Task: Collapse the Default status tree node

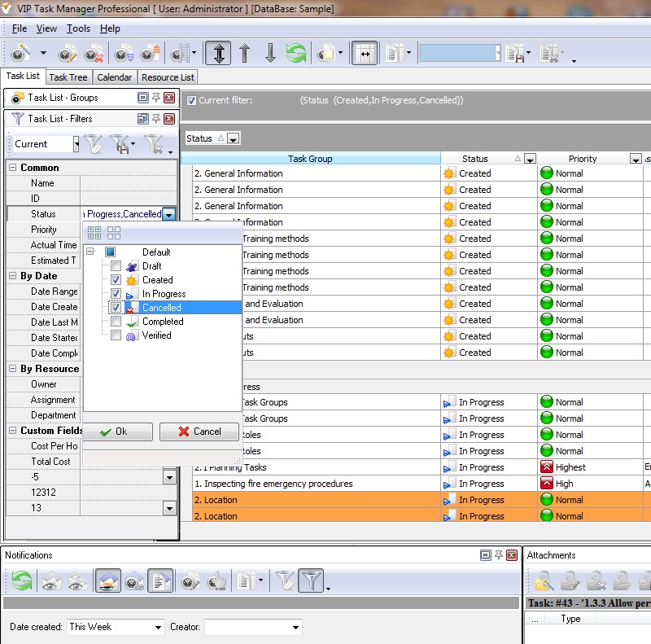Action: [x=90, y=252]
